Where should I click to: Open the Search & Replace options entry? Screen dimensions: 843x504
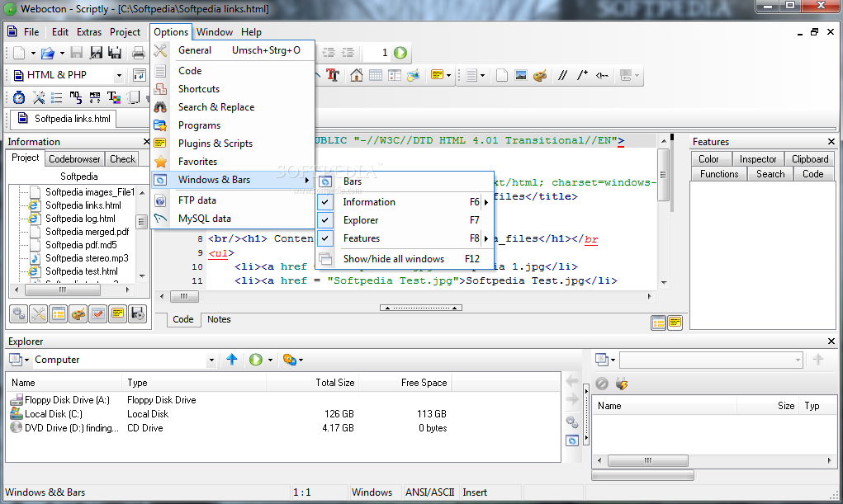click(215, 107)
